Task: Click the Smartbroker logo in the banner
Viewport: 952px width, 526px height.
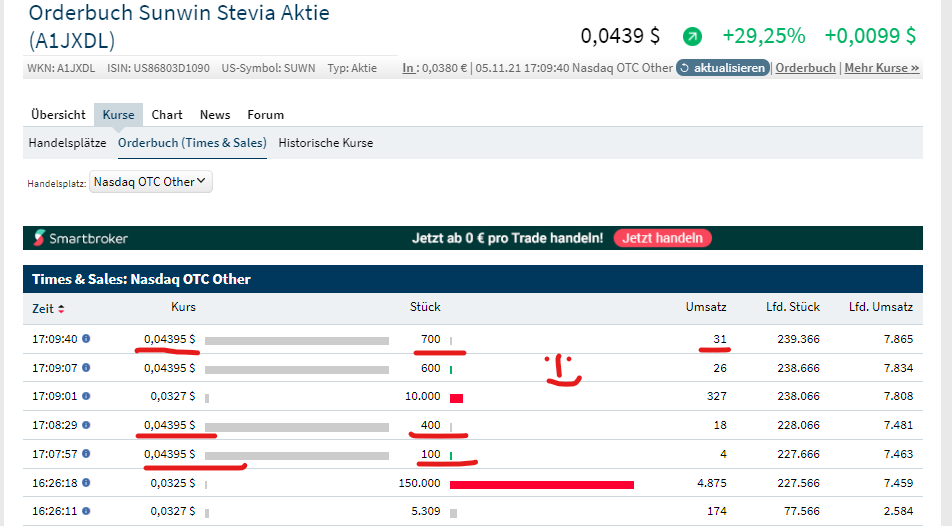Action: click(82, 238)
